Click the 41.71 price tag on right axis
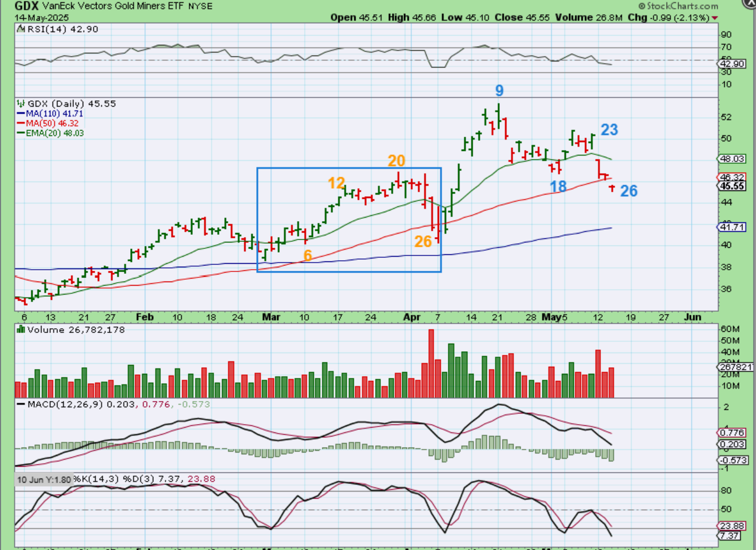 (731, 227)
